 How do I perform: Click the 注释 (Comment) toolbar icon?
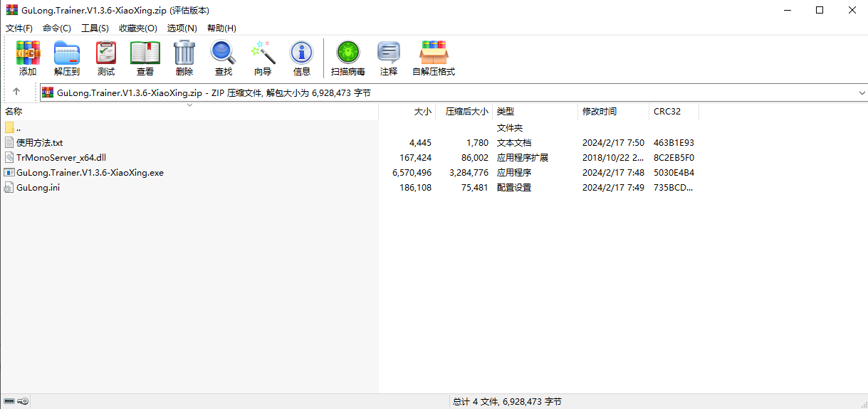click(x=389, y=53)
